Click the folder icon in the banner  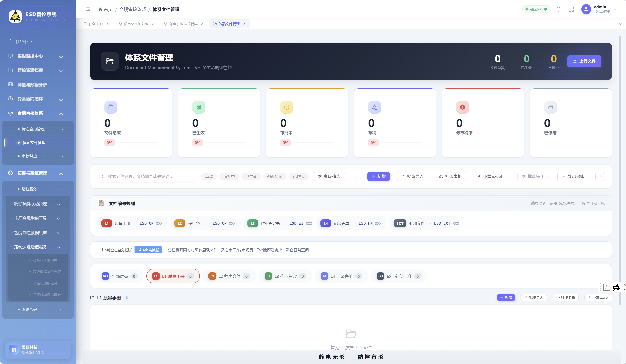(110, 61)
